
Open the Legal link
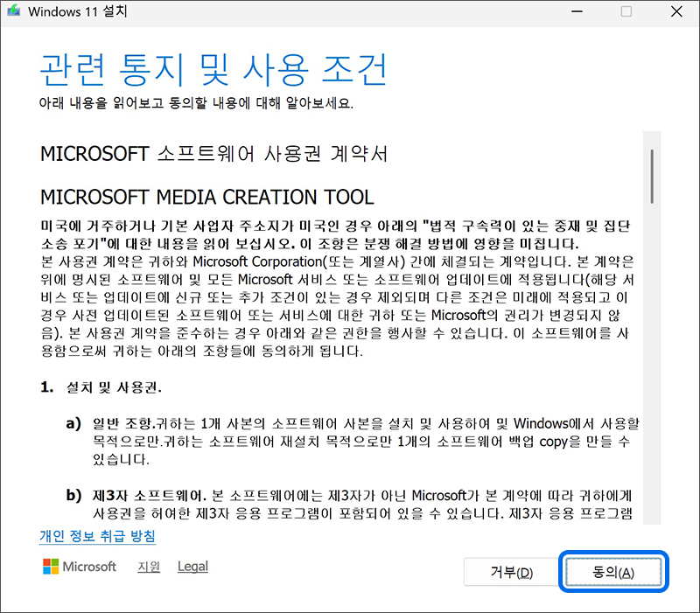click(192, 566)
